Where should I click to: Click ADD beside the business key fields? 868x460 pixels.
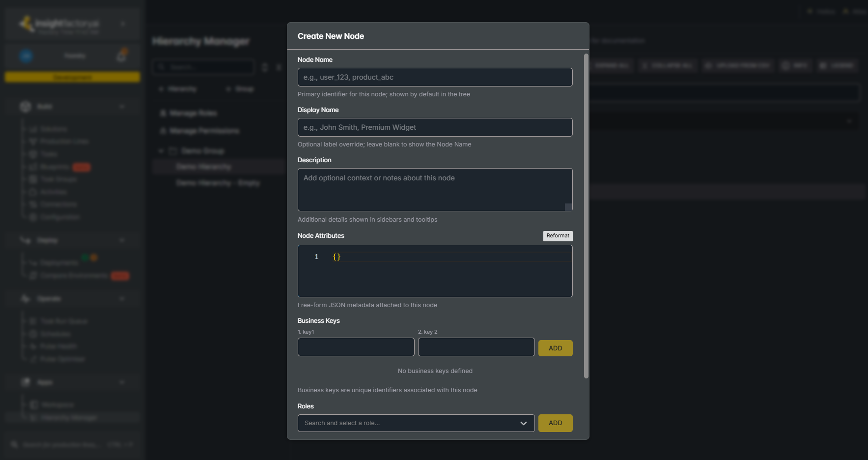tap(555, 348)
